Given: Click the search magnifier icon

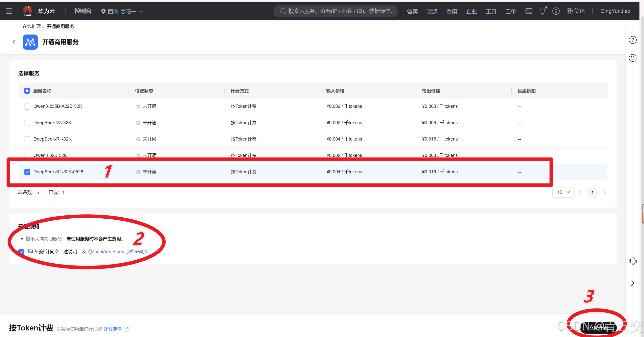Looking at the screenshot, I should (x=283, y=11).
